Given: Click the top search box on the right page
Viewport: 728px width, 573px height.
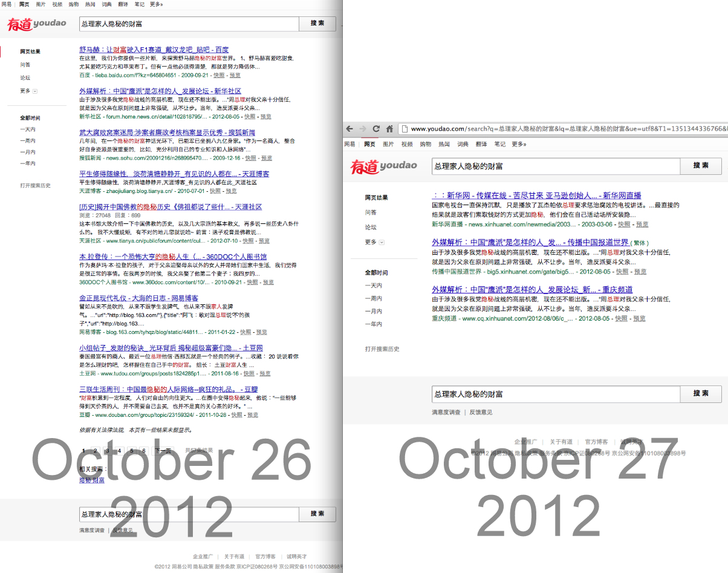Looking at the screenshot, I should tap(556, 166).
